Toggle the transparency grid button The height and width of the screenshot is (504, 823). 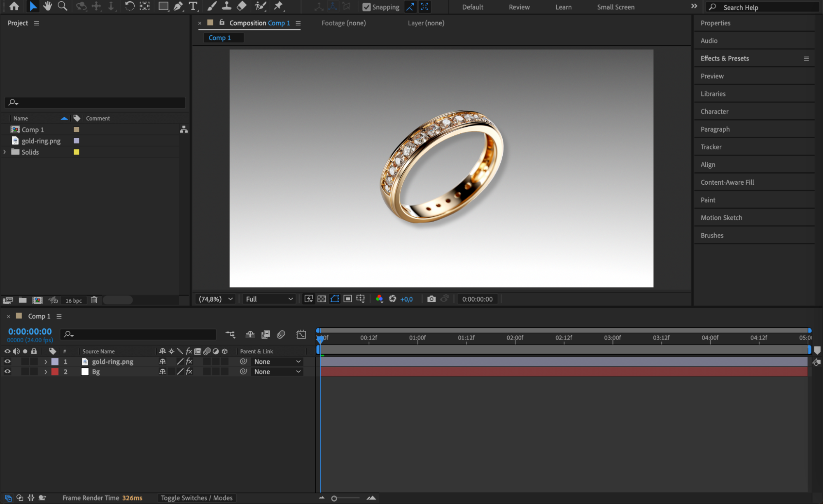tap(322, 299)
